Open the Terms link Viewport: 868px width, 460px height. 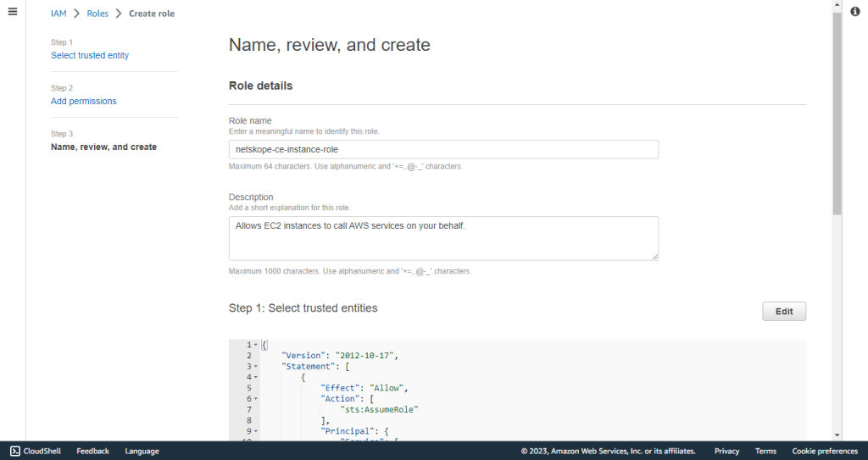coord(765,452)
